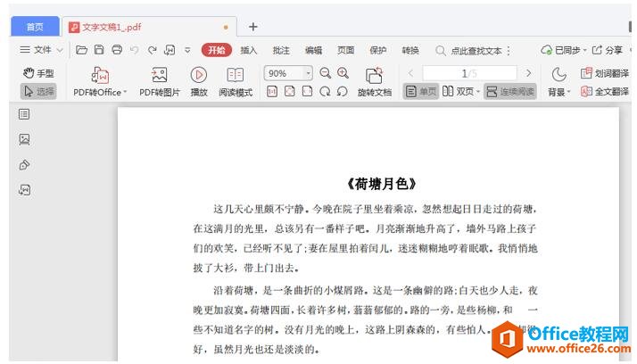Open thumbnail image panel in sidebar
Screen dimensions: 637x364
[x=24, y=139]
